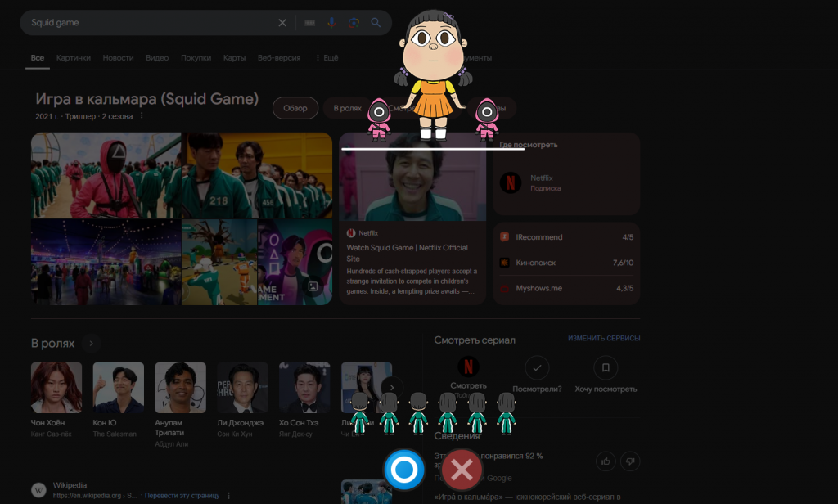
Task: Open Ли Джонджэ cast photo
Action: pyautogui.click(x=242, y=388)
